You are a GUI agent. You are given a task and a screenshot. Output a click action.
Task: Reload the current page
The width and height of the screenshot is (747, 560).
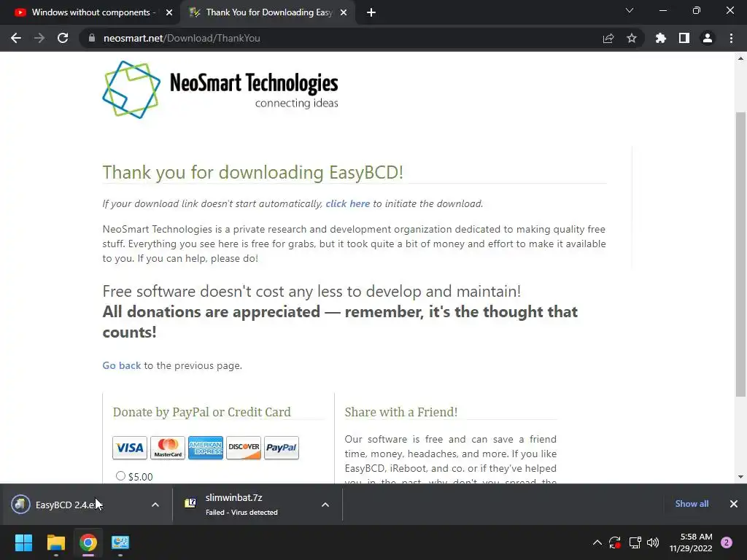tap(63, 38)
